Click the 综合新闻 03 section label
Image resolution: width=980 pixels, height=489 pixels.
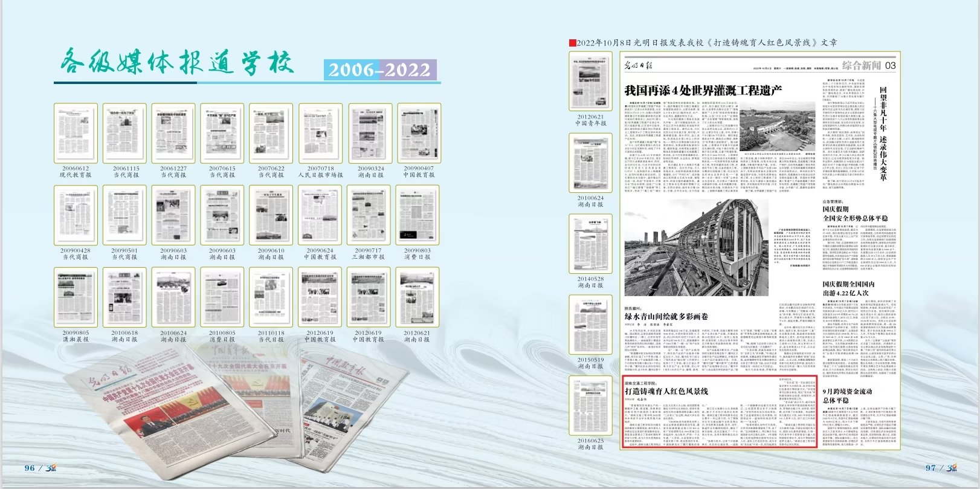tap(869, 65)
